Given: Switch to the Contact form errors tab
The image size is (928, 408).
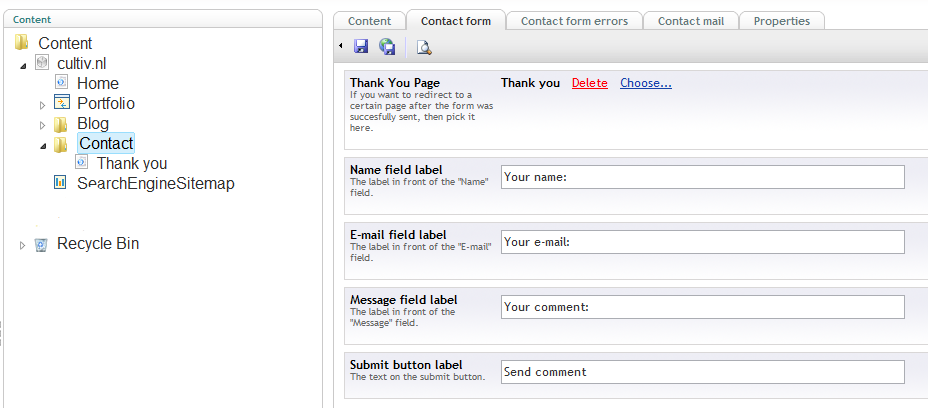Looking at the screenshot, I should 574,21.
